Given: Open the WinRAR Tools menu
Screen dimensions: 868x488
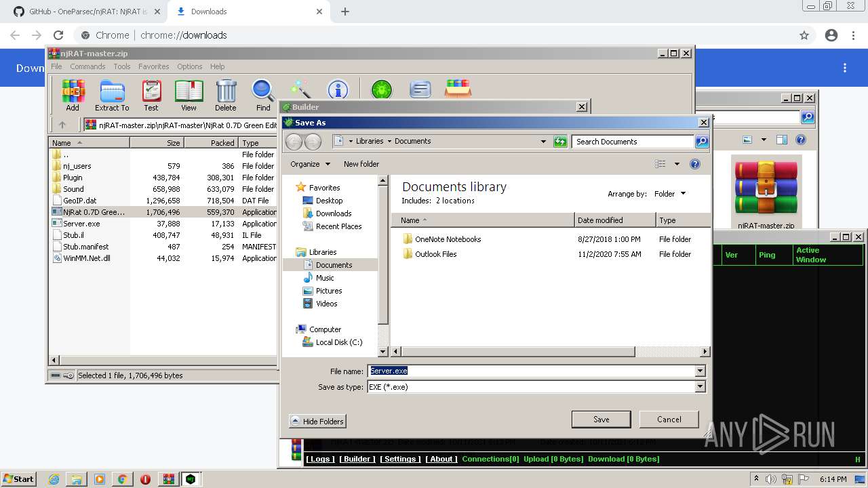Looking at the screenshot, I should pyautogui.click(x=122, y=66).
